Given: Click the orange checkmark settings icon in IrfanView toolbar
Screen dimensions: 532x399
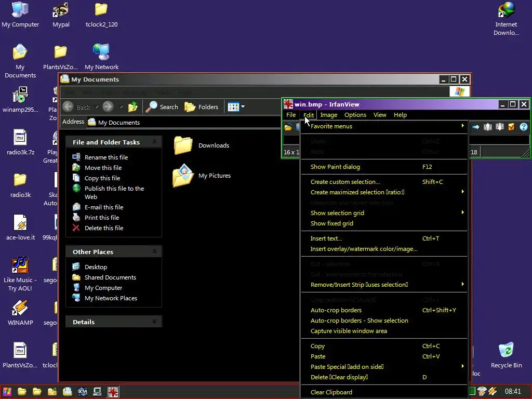Looking at the screenshot, I should [511, 127].
